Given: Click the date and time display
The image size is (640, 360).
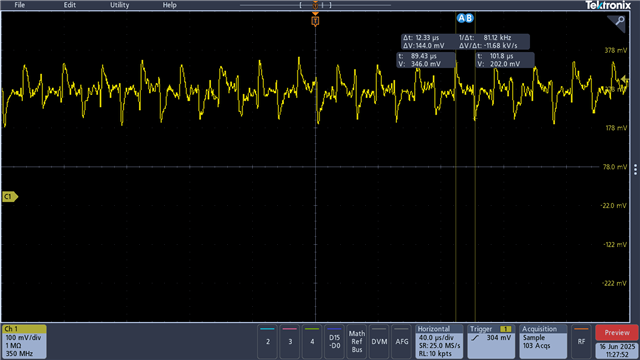Looking at the screenshot, I should pyautogui.click(x=617, y=350).
